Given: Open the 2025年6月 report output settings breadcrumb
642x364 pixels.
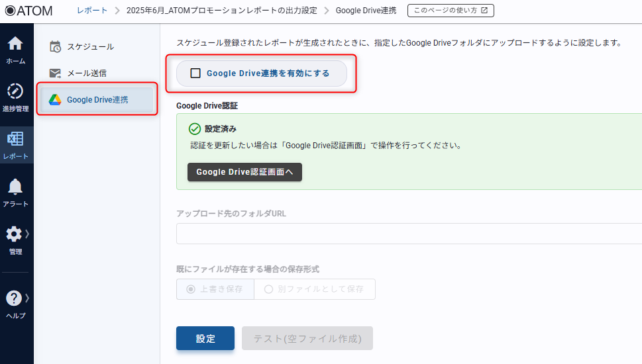Looking at the screenshot, I should pyautogui.click(x=221, y=11).
